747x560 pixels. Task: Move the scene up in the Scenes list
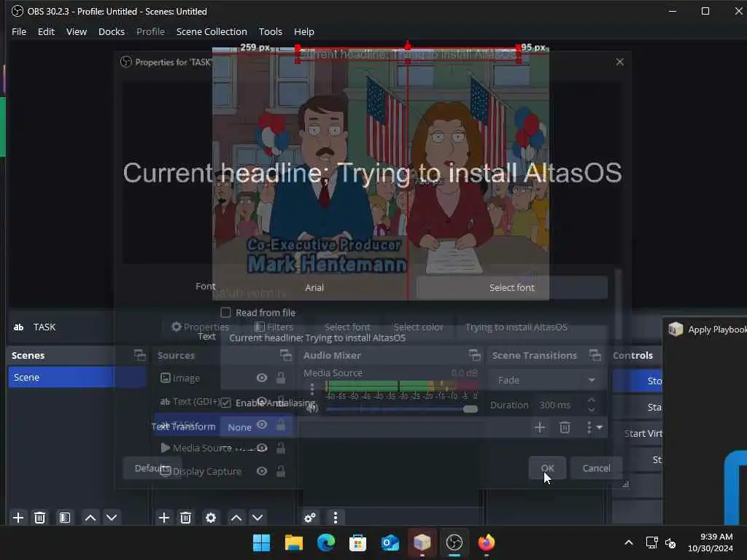pos(90,518)
